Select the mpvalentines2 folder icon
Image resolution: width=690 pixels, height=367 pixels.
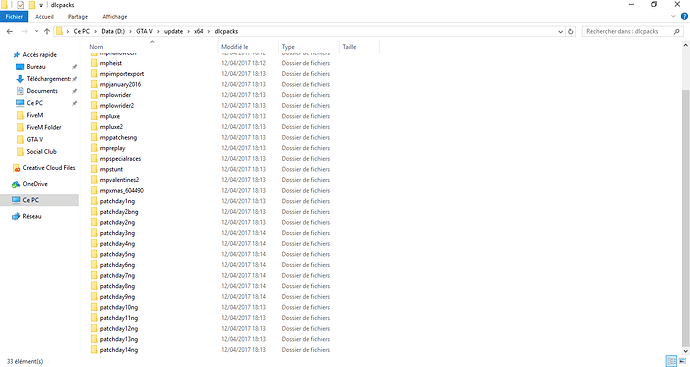(94, 180)
